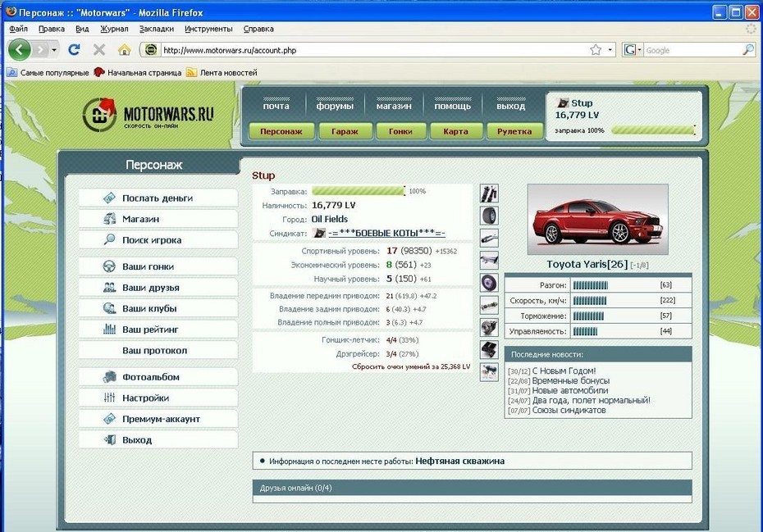Image resolution: width=763 pixels, height=532 pixels.
Task: Bookmark this page with the star icon
Action: coord(596,50)
